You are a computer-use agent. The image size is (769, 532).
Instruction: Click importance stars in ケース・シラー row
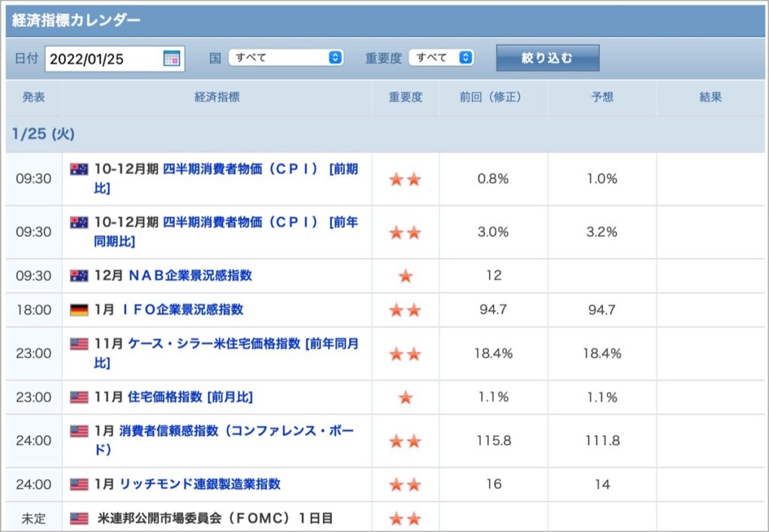click(405, 353)
